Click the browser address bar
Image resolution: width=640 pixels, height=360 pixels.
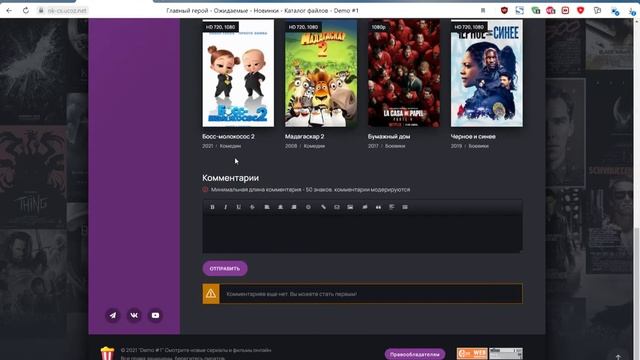pyautogui.click(x=261, y=11)
